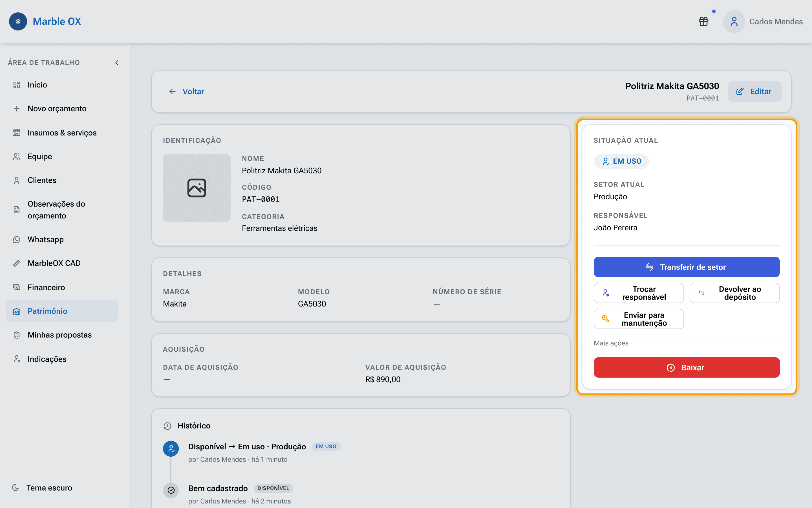The width and height of the screenshot is (812, 508).
Task: Open the Indicações page
Action: [62, 359]
